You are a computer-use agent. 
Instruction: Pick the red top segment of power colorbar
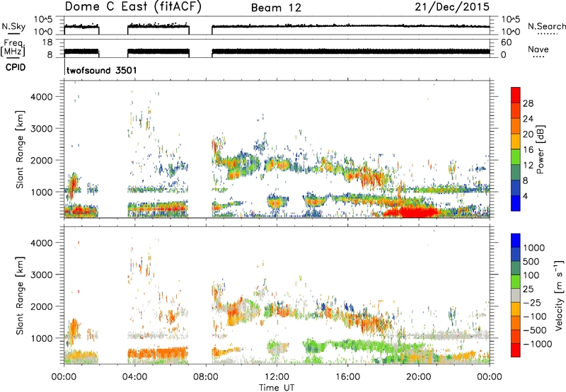pos(516,95)
